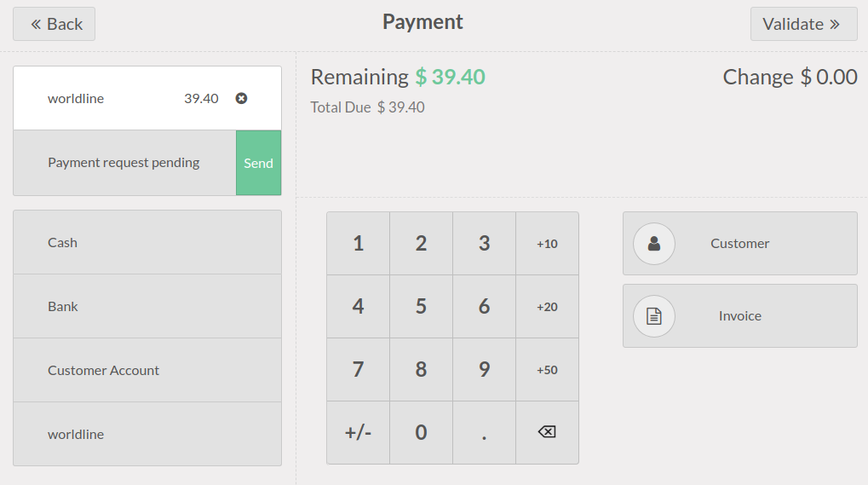The height and width of the screenshot is (485, 868).
Task: Enter the decimal point on numpad
Action: coord(484,433)
